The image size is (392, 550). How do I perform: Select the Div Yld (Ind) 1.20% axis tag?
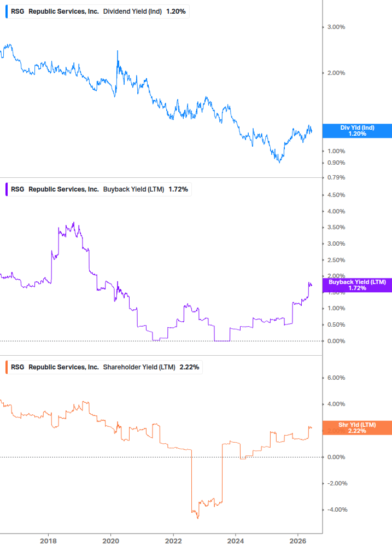coord(357,131)
